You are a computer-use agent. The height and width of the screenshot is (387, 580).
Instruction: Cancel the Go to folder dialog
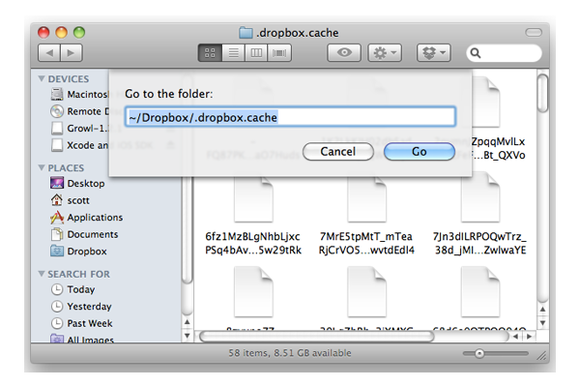pos(338,152)
